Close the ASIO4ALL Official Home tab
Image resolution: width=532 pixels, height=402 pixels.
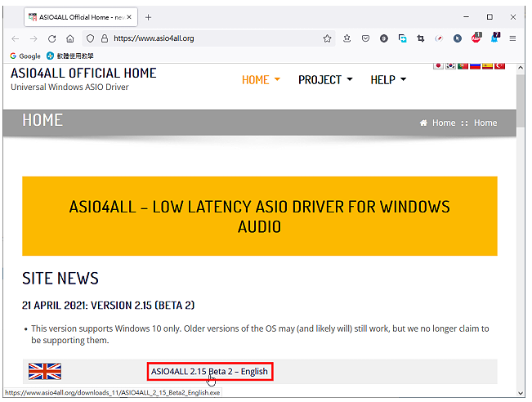[x=129, y=17]
